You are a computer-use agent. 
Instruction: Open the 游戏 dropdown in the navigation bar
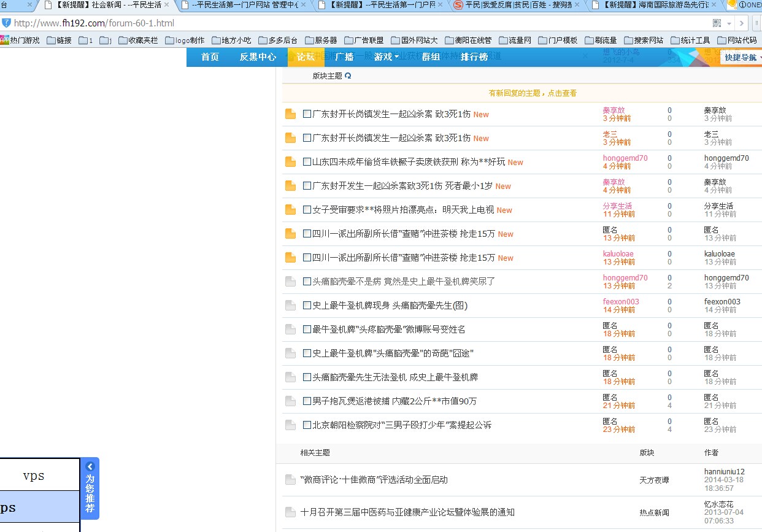[x=383, y=57]
